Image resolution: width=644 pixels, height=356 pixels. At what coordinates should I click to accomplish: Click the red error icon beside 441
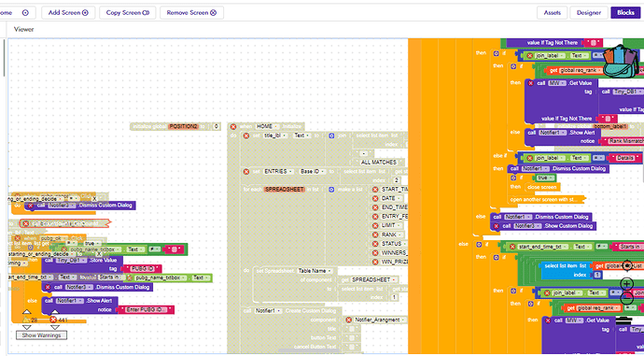click(53, 320)
